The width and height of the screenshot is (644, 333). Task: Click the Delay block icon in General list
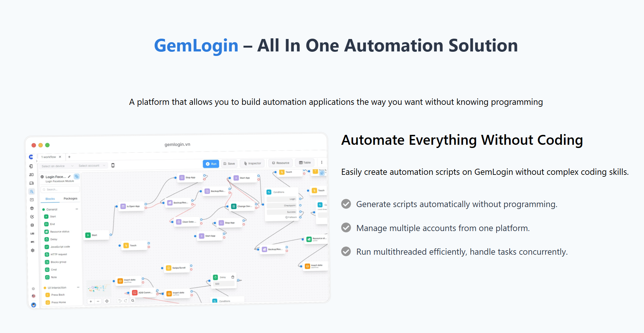pos(46,239)
